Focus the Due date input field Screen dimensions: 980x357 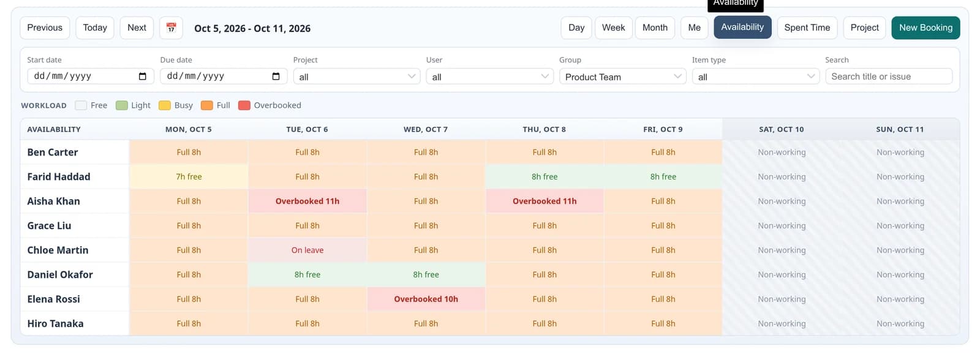pos(224,77)
